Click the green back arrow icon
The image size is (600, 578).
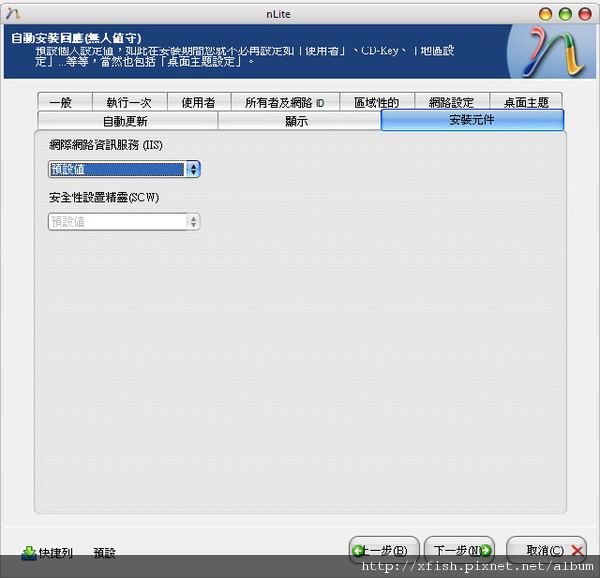click(x=358, y=550)
